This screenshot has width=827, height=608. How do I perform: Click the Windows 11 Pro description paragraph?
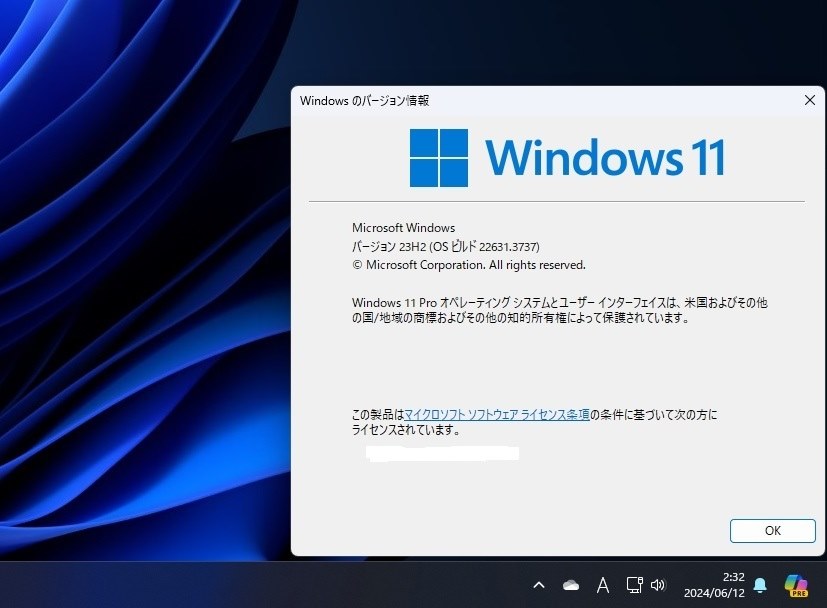coord(560,310)
